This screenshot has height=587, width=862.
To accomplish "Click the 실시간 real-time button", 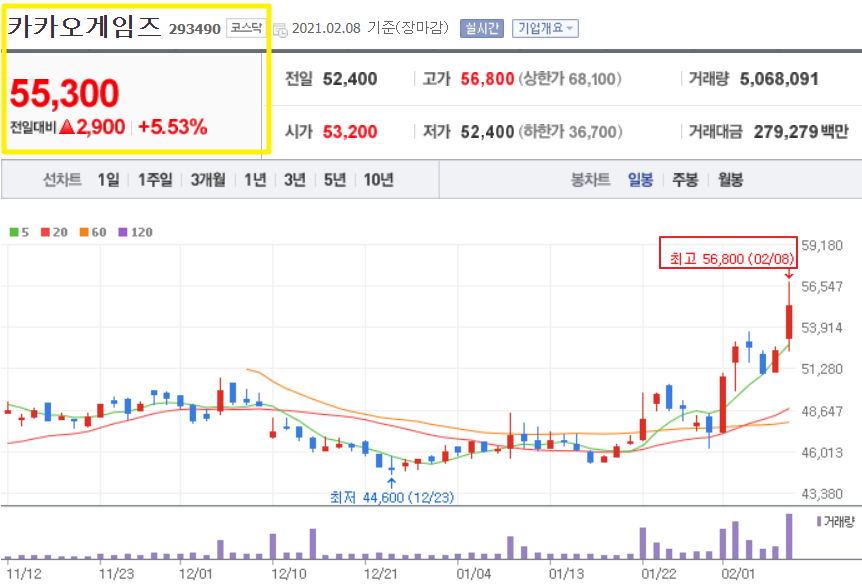I will (x=482, y=28).
